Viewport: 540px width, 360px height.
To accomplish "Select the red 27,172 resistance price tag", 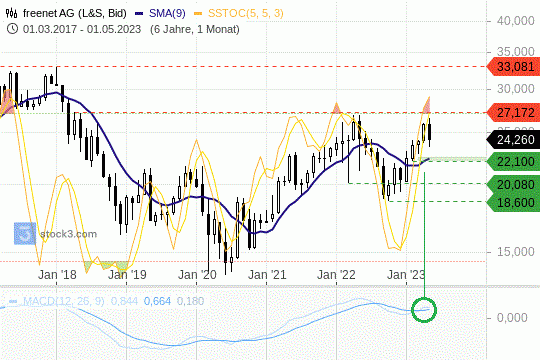I will click(513, 113).
